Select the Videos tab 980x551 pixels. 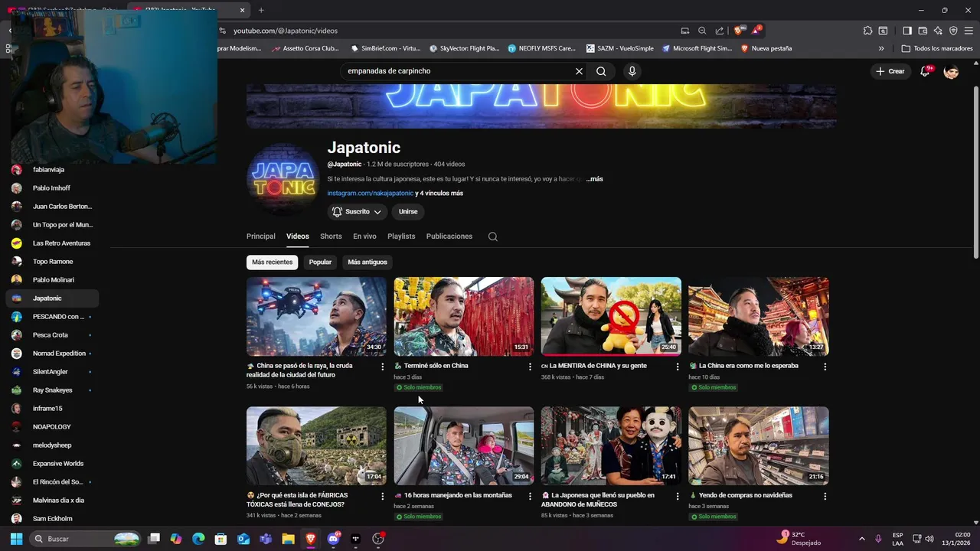298,236
